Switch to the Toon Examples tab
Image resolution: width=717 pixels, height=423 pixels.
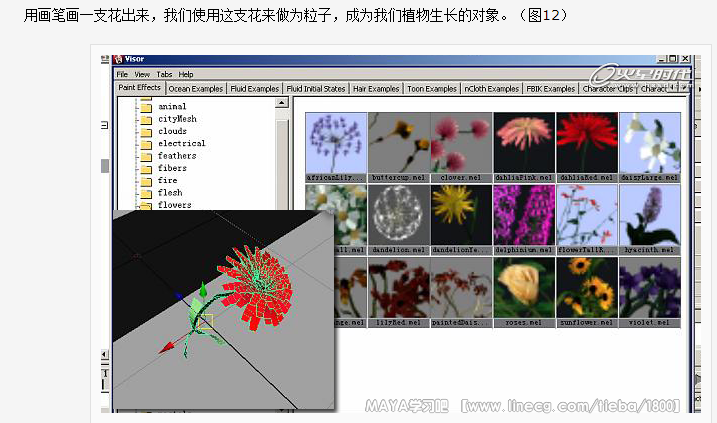pyautogui.click(x=432, y=89)
